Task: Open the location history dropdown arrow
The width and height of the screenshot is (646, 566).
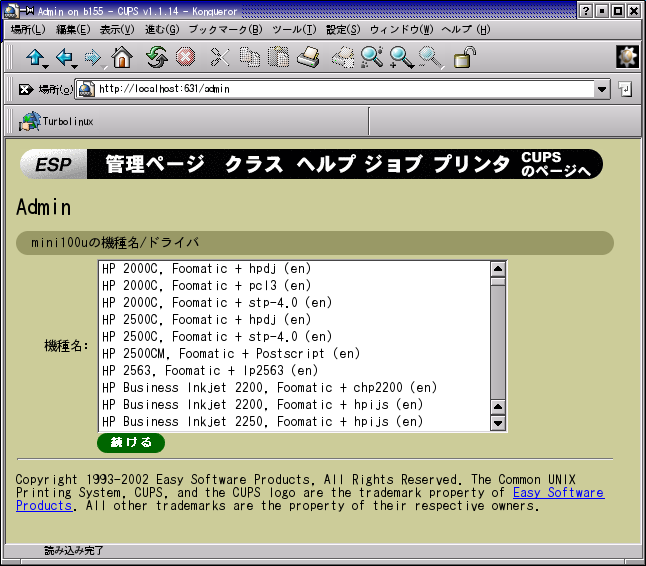Action: 602,89
